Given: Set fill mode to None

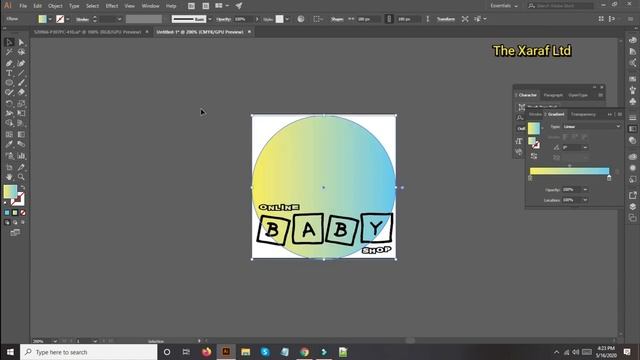Looking at the screenshot, I should [x=23, y=213].
